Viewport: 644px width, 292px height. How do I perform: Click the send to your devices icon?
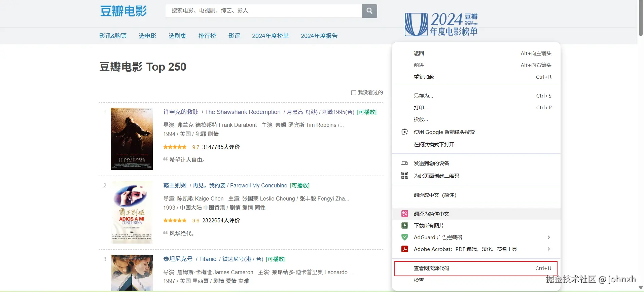click(405, 163)
